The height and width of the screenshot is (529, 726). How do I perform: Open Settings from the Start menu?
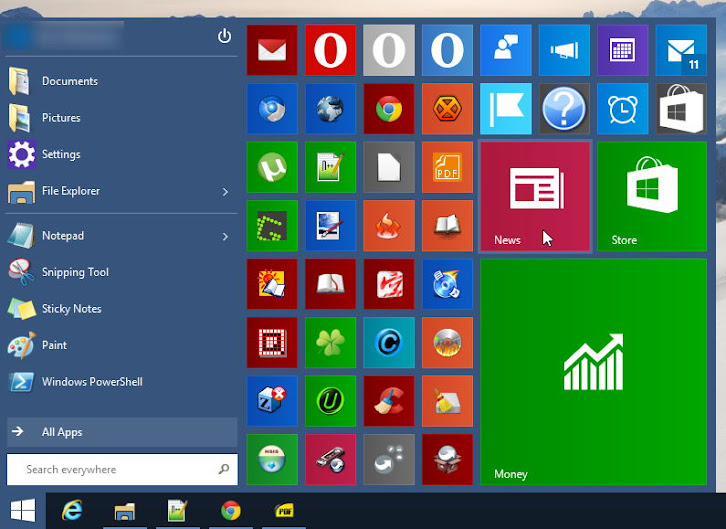[121, 154]
